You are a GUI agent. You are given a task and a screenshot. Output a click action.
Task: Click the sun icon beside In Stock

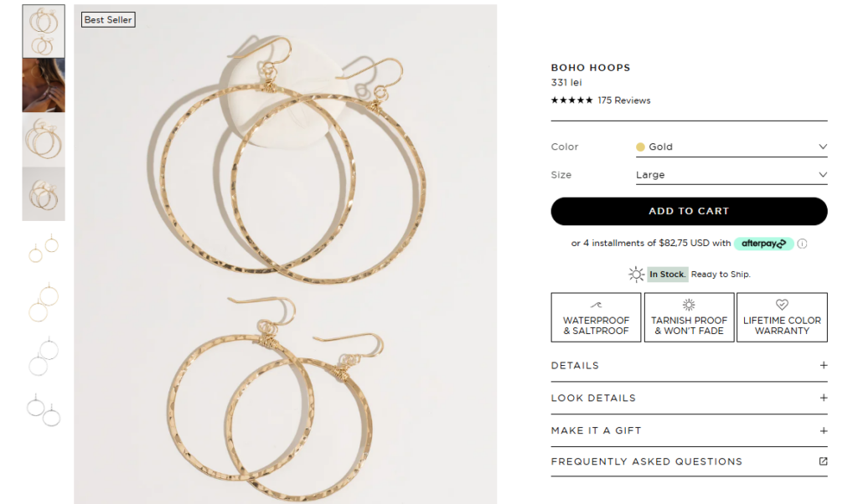[637, 275]
